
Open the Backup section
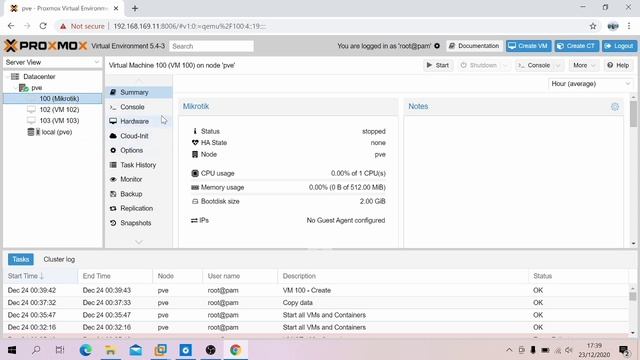click(139, 194)
